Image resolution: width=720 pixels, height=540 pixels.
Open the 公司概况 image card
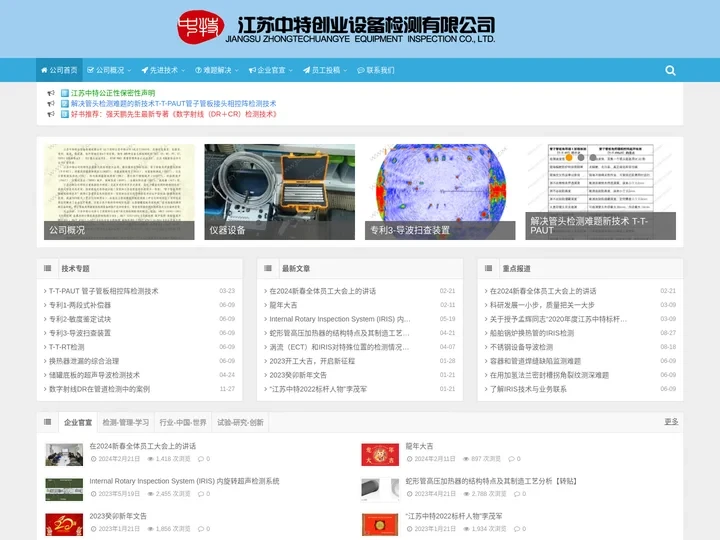[x=119, y=191]
